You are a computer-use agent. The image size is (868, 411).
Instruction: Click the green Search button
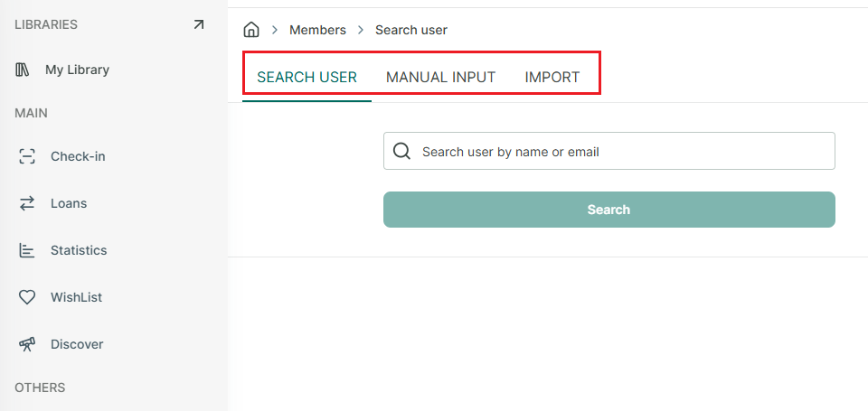coord(609,210)
